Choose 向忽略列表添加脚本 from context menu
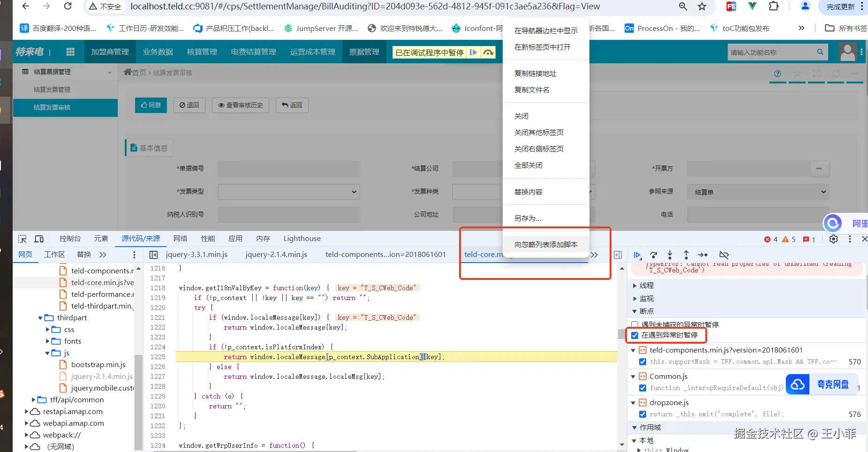 pos(546,244)
